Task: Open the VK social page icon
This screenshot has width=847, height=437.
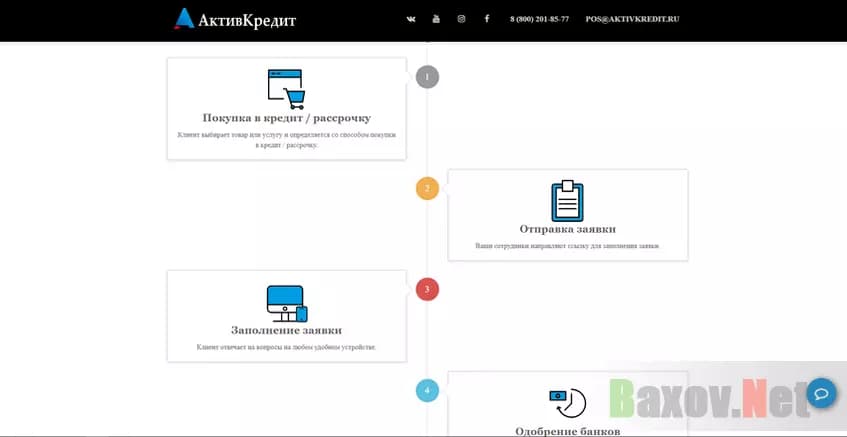Action: click(x=411, y=19)
